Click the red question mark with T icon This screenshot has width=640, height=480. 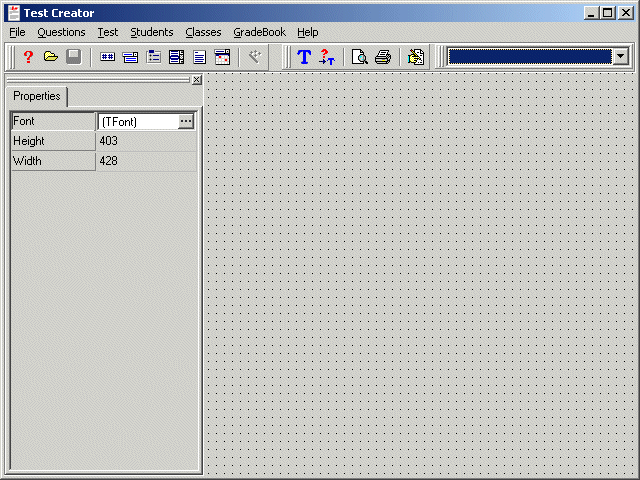[x=327, y=57]
